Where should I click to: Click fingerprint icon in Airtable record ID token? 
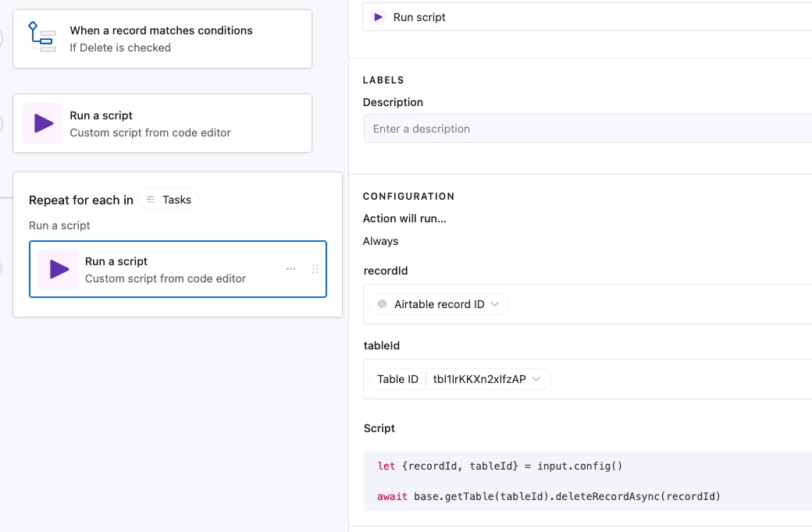(383, 304)
